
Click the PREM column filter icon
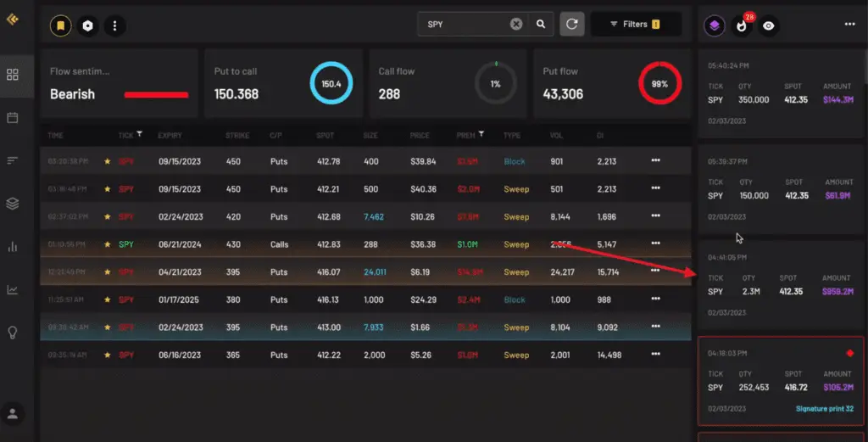481,133
